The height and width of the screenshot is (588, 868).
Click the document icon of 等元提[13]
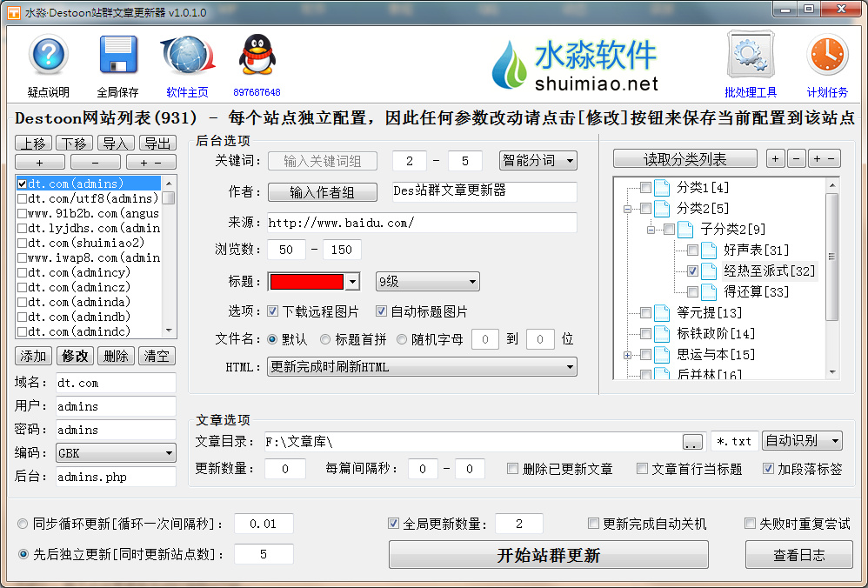(662, 313)
